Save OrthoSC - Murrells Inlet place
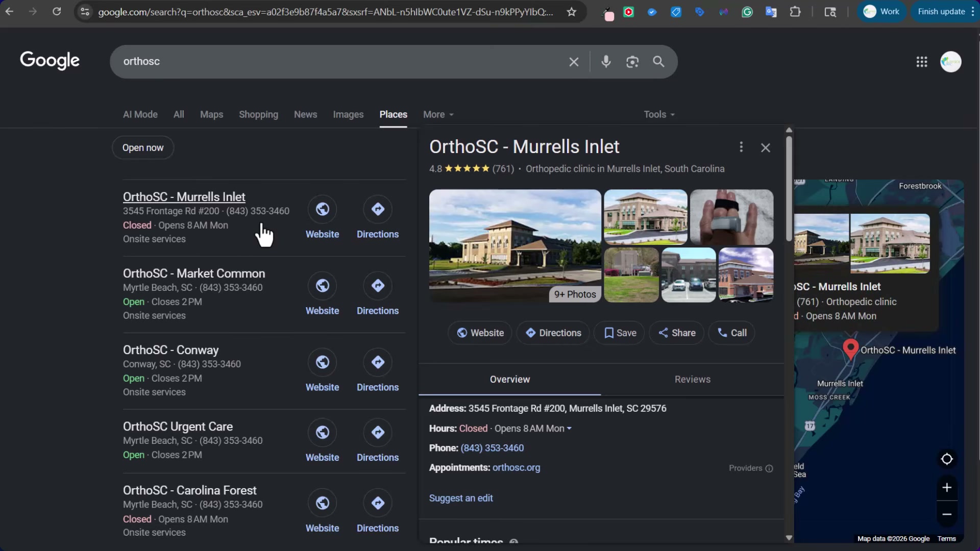Image resolution: width=980 pixels, height=551 pixels. pos(619,333)
